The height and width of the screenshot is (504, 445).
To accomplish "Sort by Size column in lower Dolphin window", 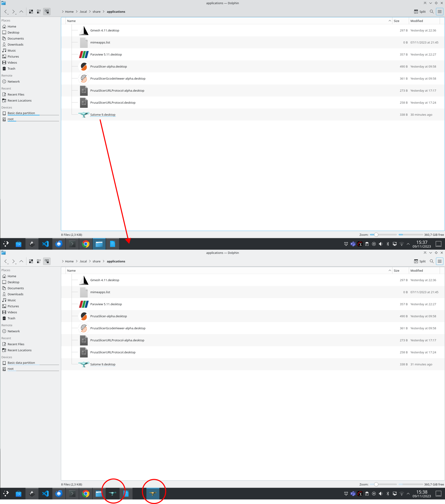I will click(x=401, y=271).
